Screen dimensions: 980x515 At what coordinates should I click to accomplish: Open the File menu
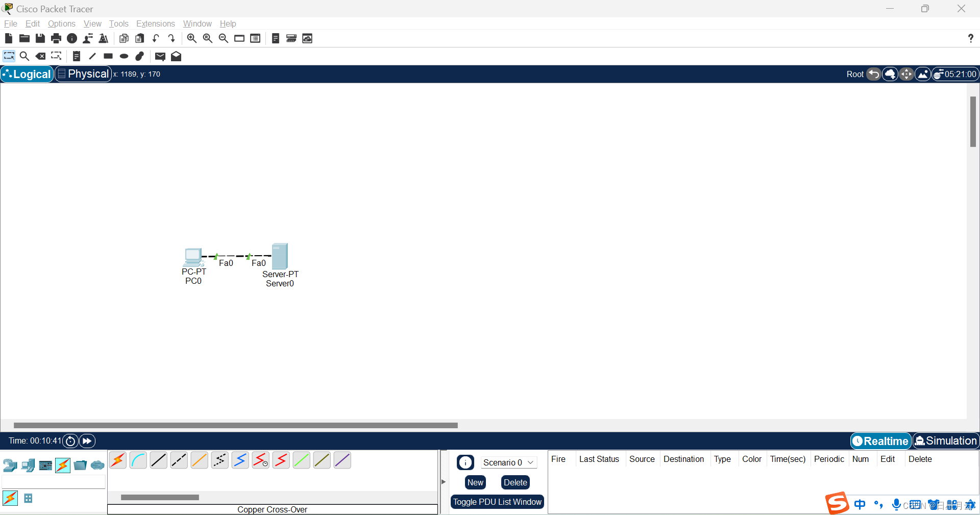[11, 23]
